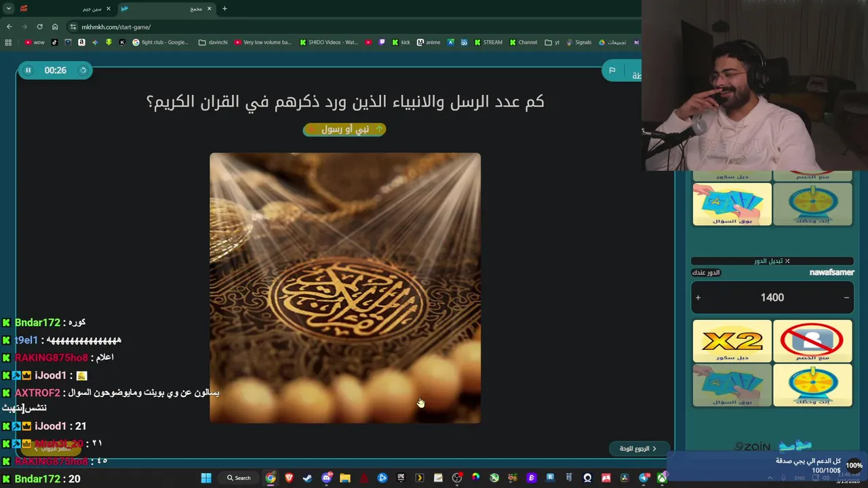Image resolution: width=868 pixels, height=488 pixels.
Task: Use إنت وحظك wheel card for nawafsamer
Action: (x=812, y=385)
